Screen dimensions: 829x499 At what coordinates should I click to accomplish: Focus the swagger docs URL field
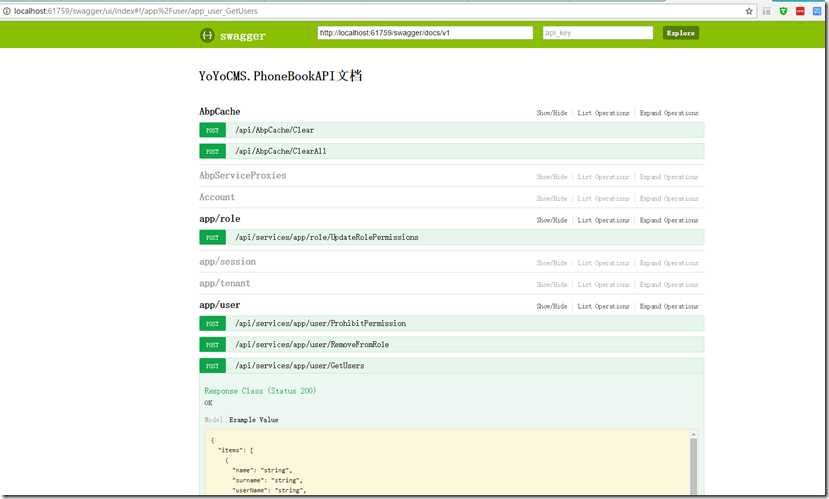click(425, 33)
